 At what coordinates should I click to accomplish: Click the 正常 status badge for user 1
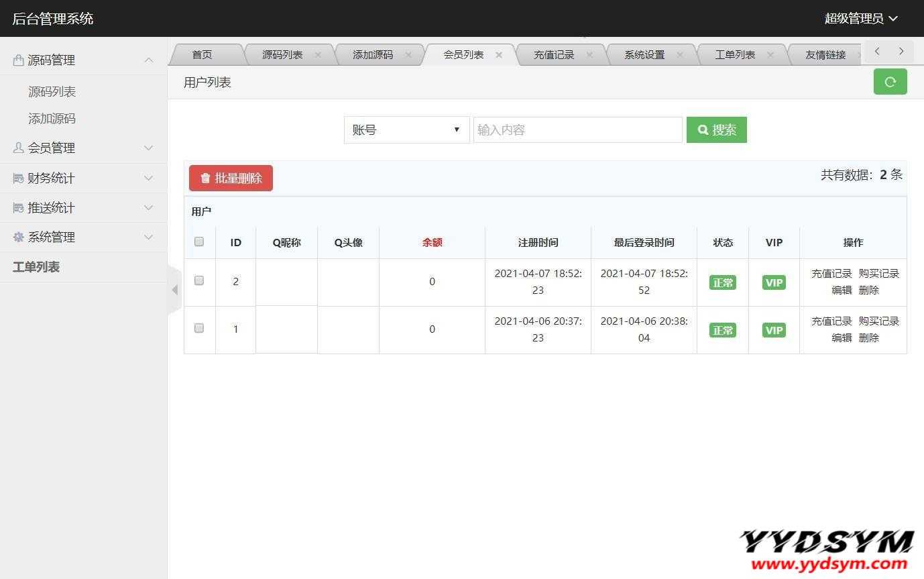click(722, 330)
